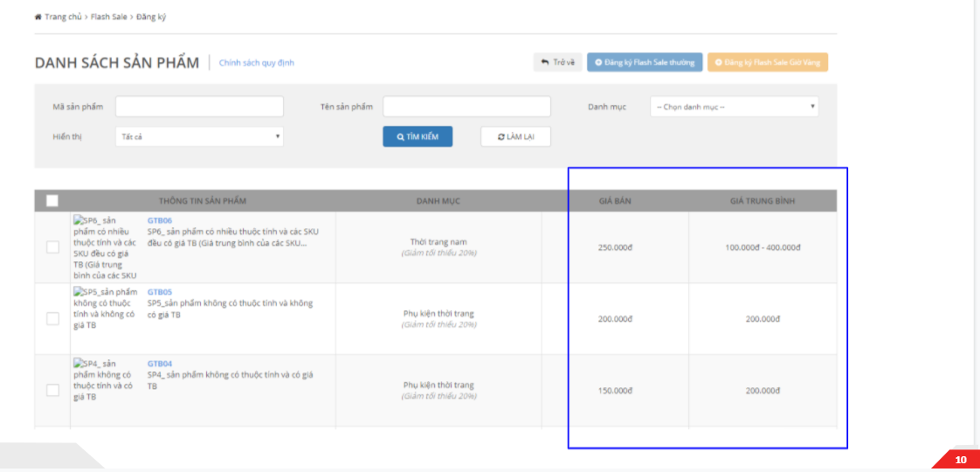Open the GTB04 product code link
The width and height of the screenshot is (980, 472).
[160, 364]
